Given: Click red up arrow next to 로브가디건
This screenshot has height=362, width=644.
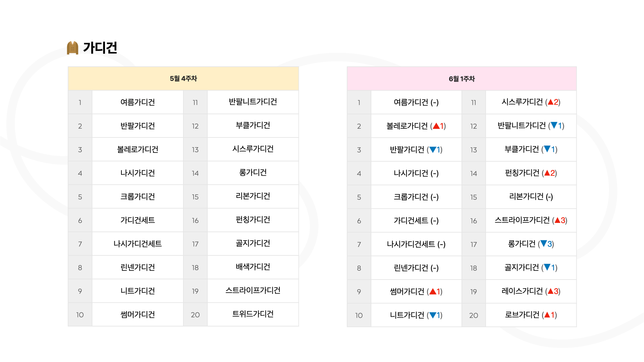Looking at the screenshot, I should tap(547, 315).
